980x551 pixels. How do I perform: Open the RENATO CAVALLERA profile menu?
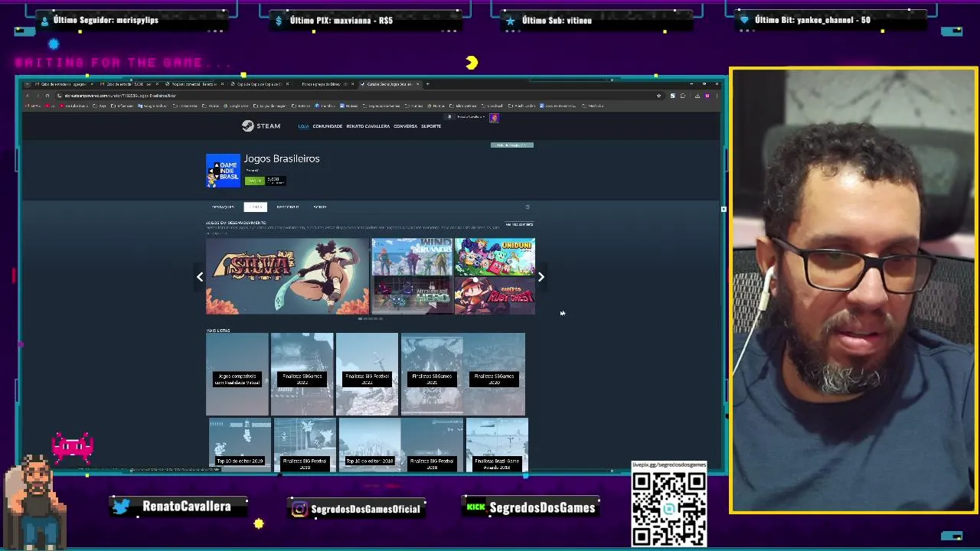367,126
